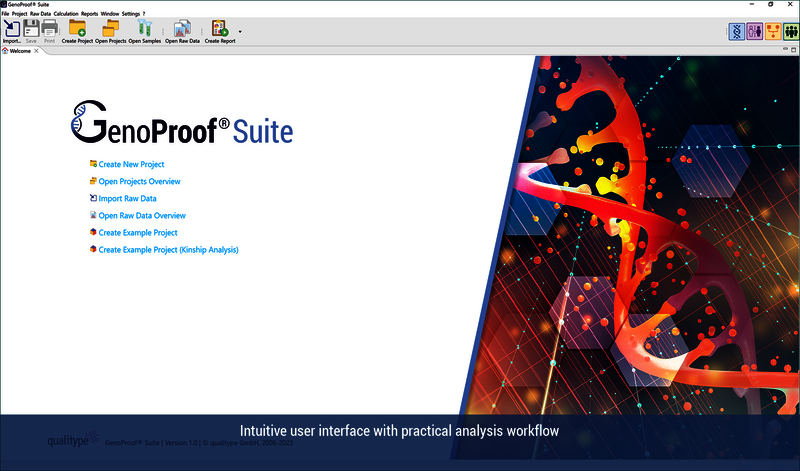Select the orange pedigree tree perspective icon
The width and height of the screenshot is (800, 471).
tap(773, 32)
